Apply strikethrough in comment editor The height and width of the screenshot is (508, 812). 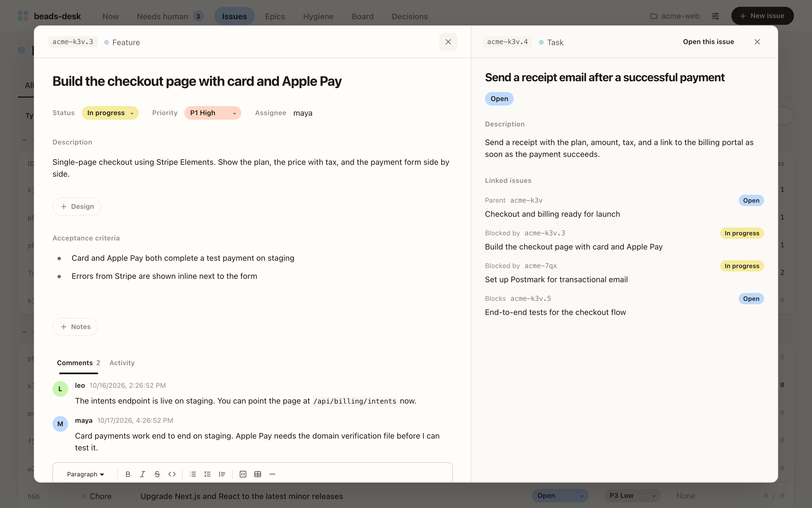(x=157, y=474)
